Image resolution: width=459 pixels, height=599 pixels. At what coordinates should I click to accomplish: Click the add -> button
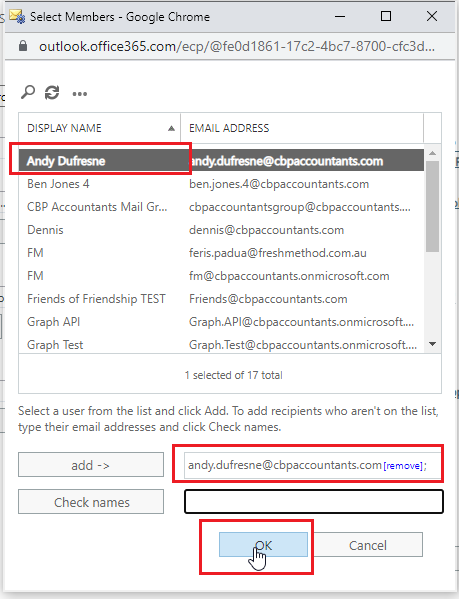click(x=91, y=465)
